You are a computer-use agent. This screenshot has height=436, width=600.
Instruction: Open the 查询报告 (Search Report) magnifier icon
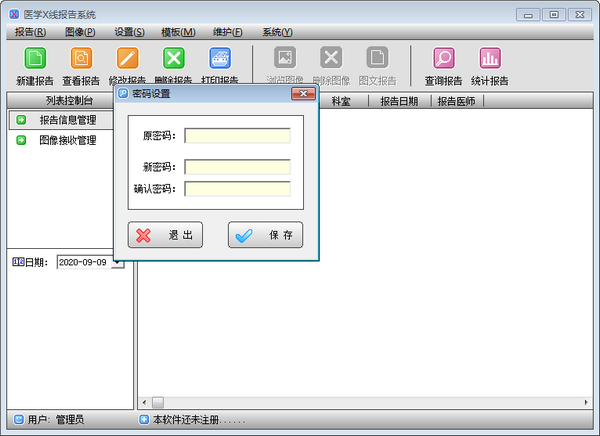click(x=443, y=60)
